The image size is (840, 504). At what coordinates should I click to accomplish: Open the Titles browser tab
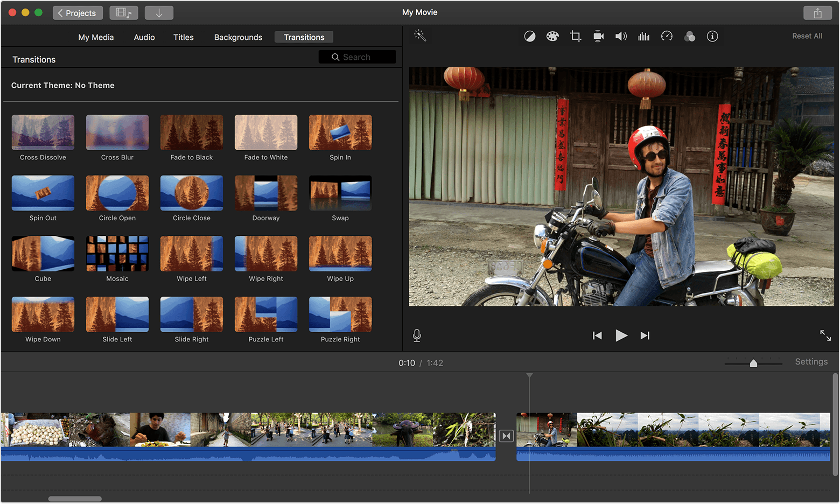click(183, 37)
